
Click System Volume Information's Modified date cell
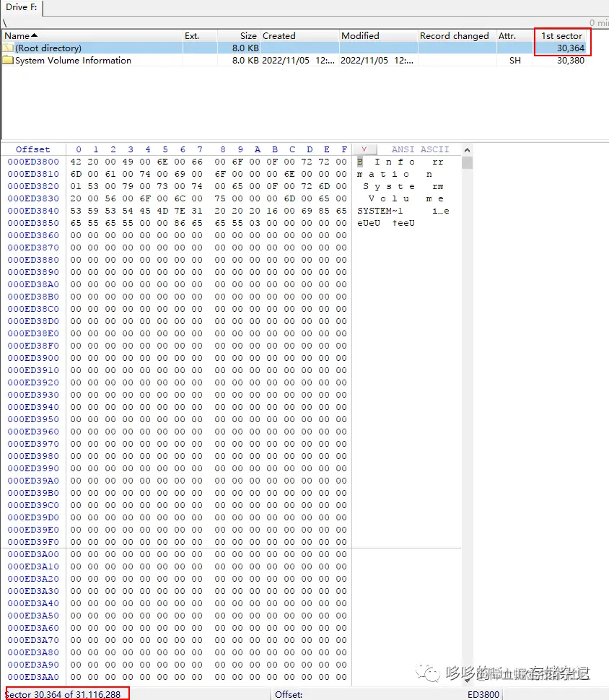377,61
